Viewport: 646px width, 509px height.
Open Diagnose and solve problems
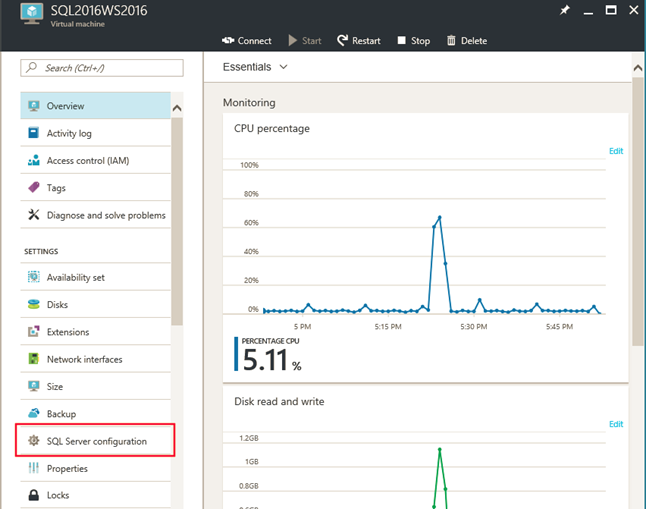click(x=96, y=215)
